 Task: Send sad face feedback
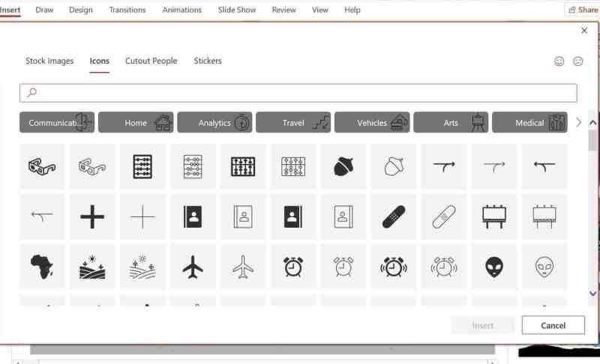click(x=577, y=61)
